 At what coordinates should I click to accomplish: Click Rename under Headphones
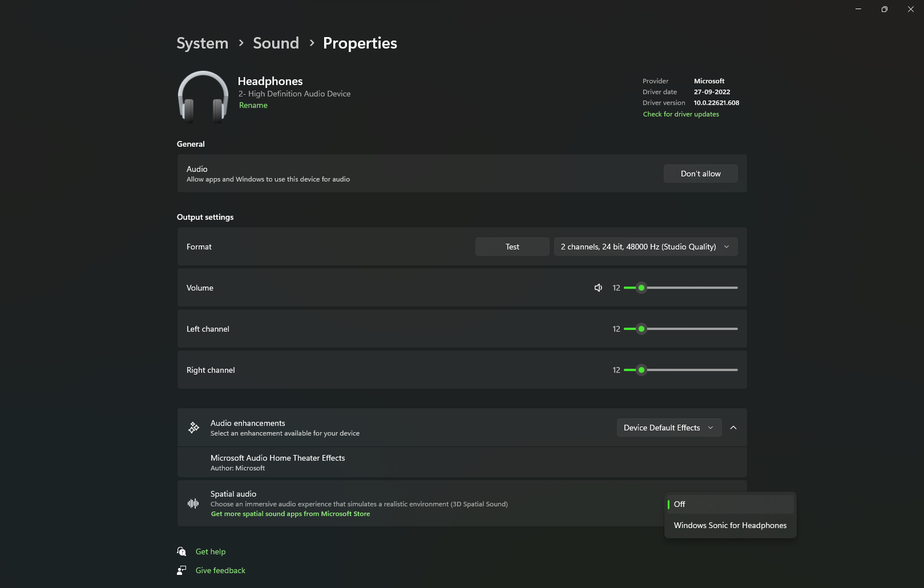pos(253,105)
